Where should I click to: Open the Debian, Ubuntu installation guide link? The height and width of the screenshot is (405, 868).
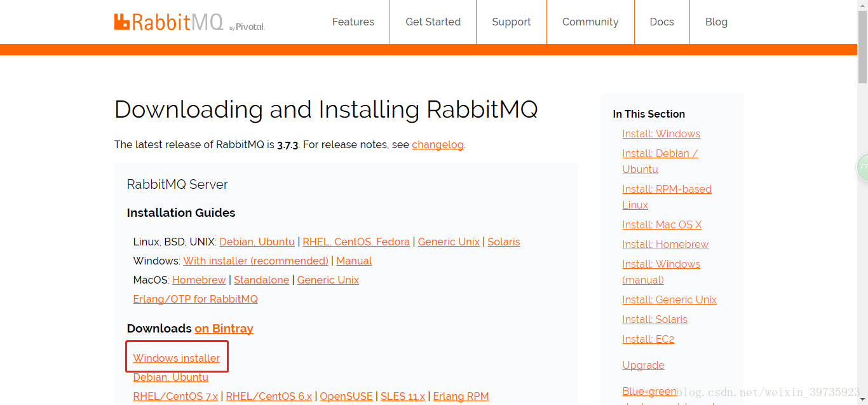(257, 242)
